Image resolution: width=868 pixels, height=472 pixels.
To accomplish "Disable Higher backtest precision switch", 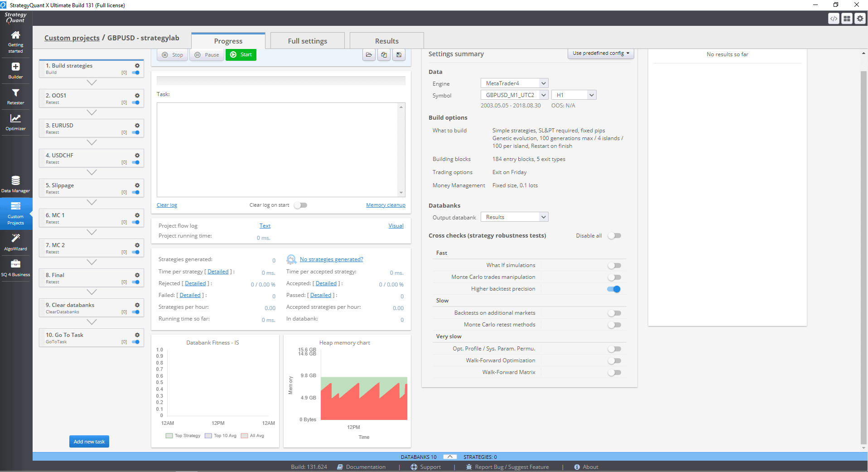I will point(614,289).
